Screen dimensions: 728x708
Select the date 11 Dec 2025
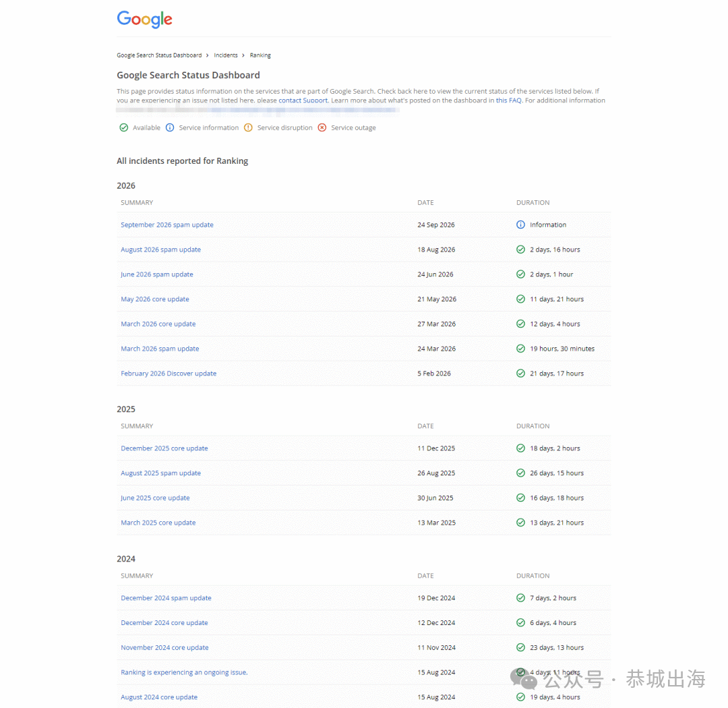pos(436,448)
